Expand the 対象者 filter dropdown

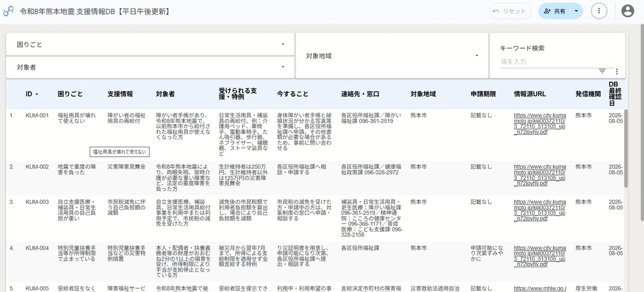pos(150,67)
